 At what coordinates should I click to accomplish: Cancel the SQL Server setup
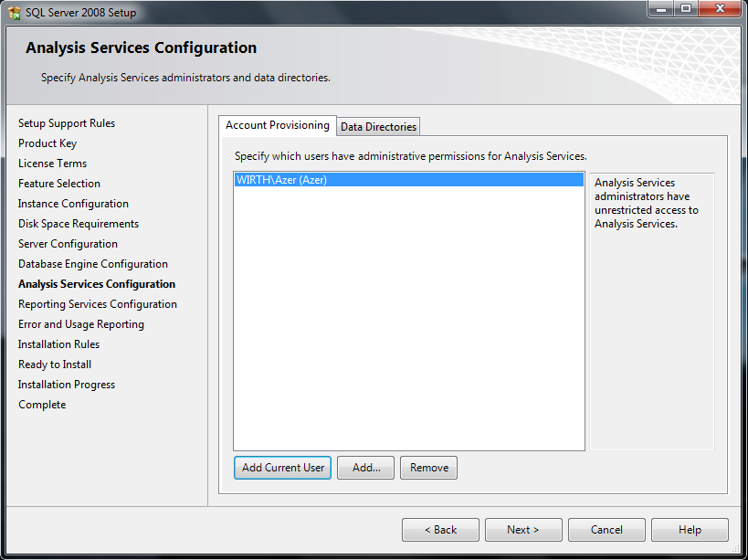(x=606, y=530)
